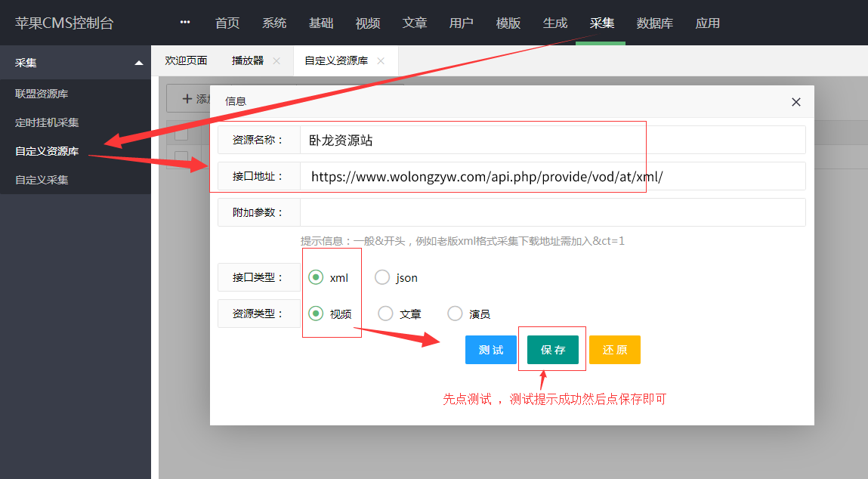Open the 采集 top menu

[x=601, y=23]
